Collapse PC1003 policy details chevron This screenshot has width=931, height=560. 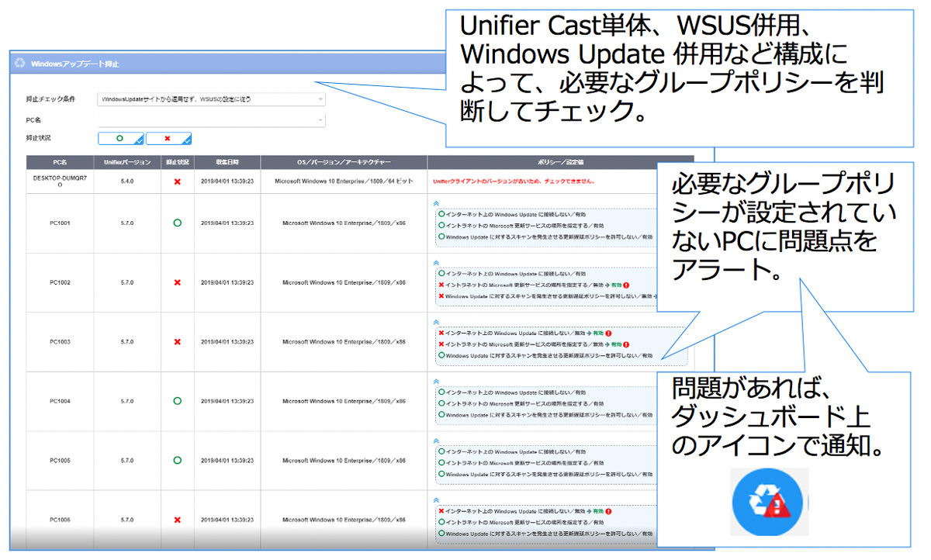tap(436, 321)
